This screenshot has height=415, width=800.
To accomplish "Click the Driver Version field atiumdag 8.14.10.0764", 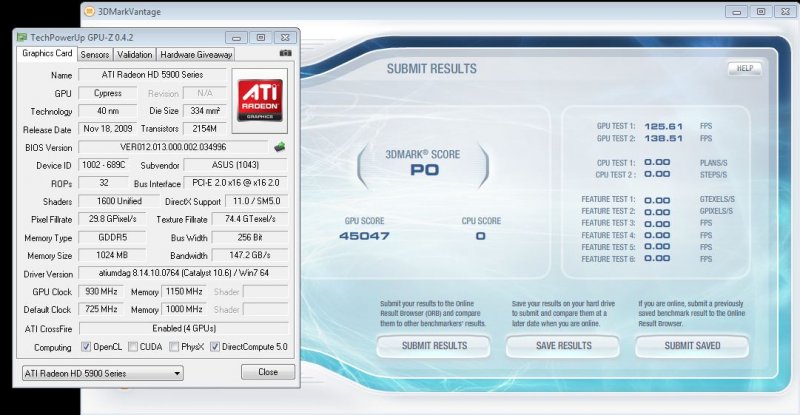I will pyautogui.click(x=183, y=273).
